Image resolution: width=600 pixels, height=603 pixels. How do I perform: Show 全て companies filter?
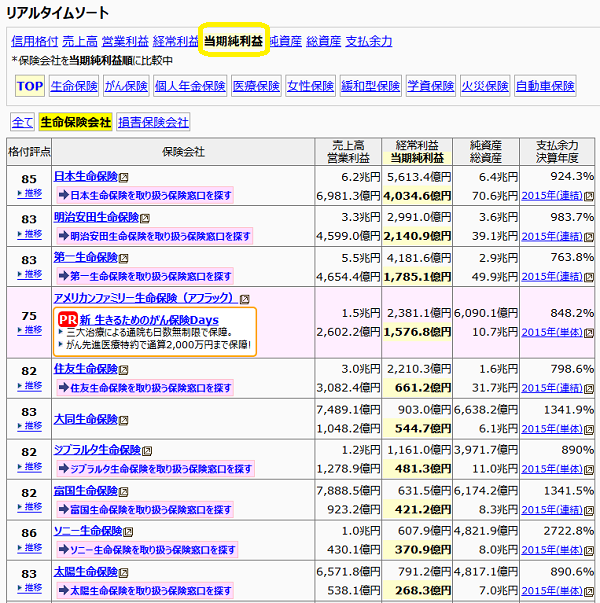(x=22, y=122)
